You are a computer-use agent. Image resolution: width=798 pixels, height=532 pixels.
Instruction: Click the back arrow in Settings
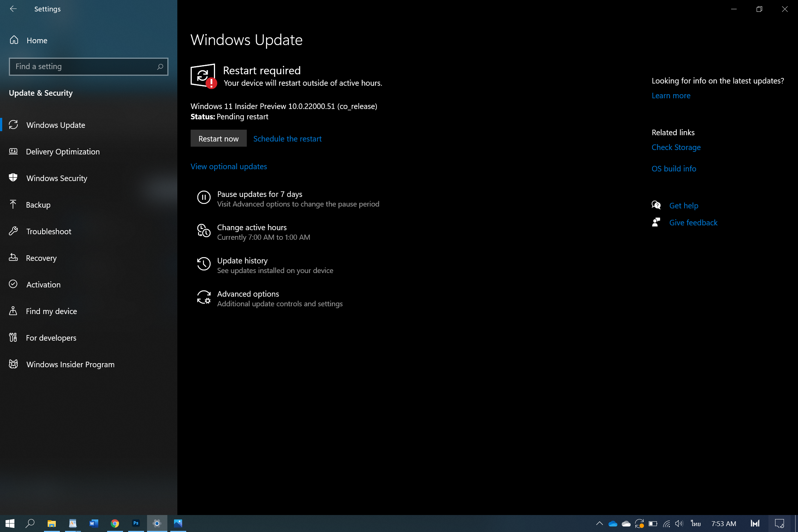(13, 9)
